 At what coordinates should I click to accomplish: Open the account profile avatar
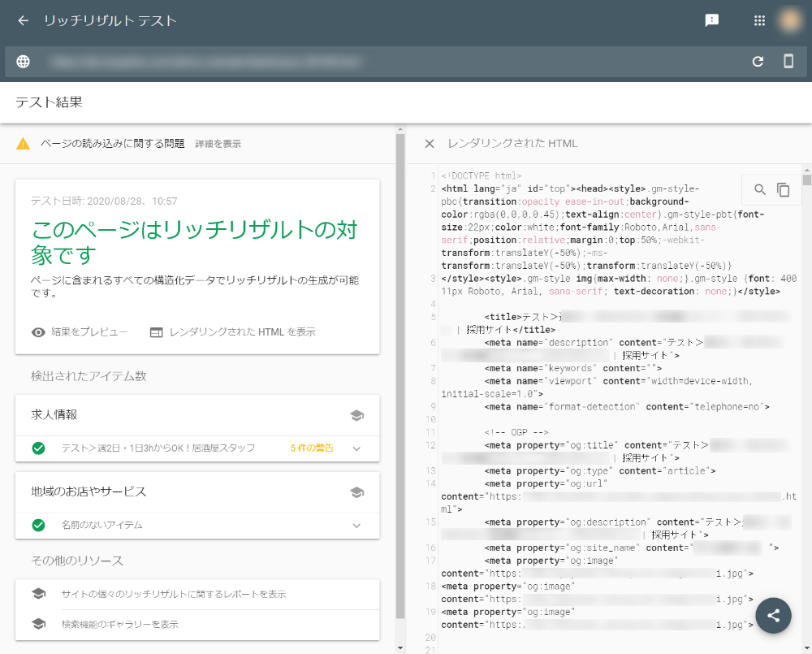790,20
